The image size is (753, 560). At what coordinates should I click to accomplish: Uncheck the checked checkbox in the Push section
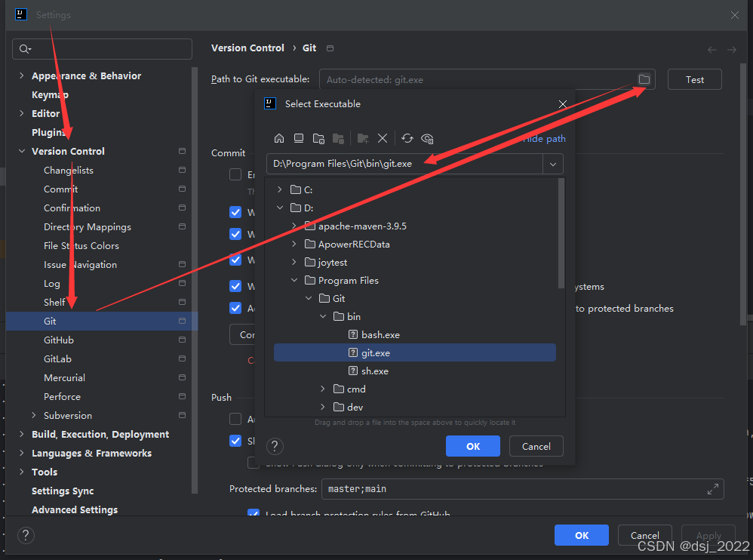[x=235, y=441]
